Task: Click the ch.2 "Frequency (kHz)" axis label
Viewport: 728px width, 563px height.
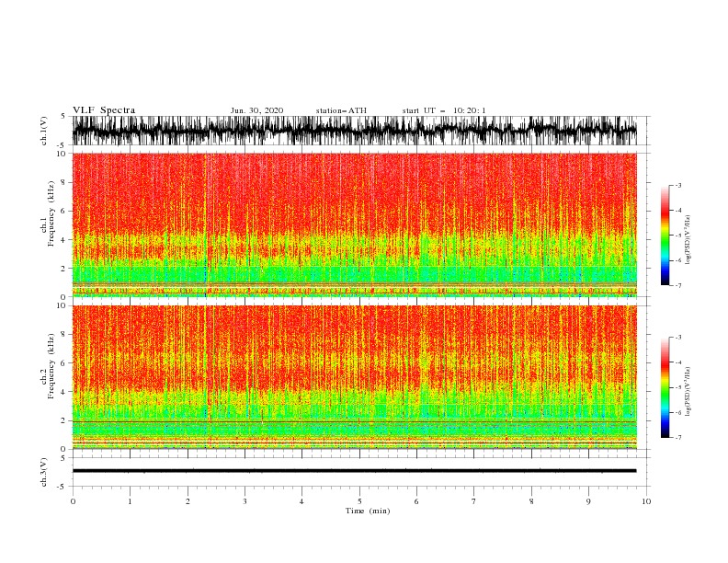Action: pyautogui.click(x=51, y=366)
